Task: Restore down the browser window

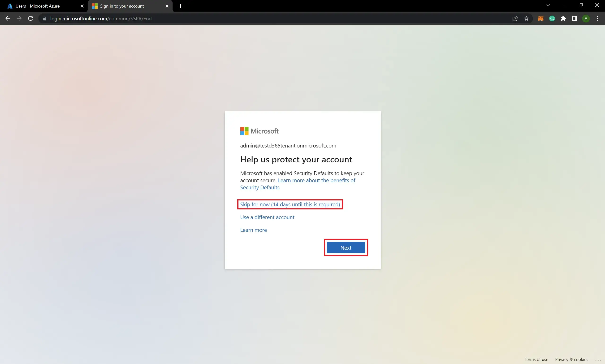Action: [581, 5]
